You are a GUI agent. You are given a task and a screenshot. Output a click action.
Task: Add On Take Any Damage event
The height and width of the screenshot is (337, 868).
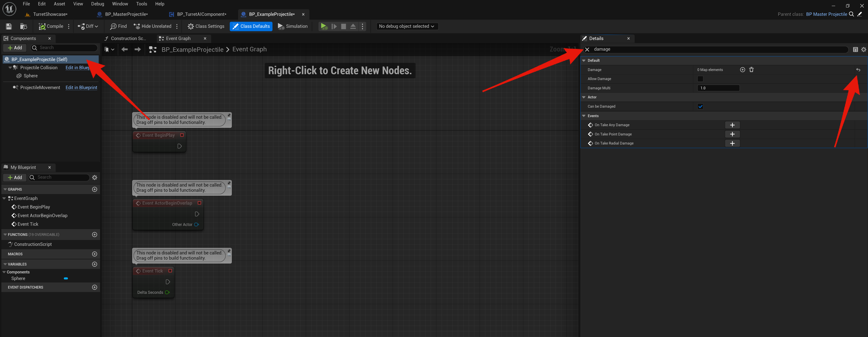pyautogui.click(x=732, y=125)
